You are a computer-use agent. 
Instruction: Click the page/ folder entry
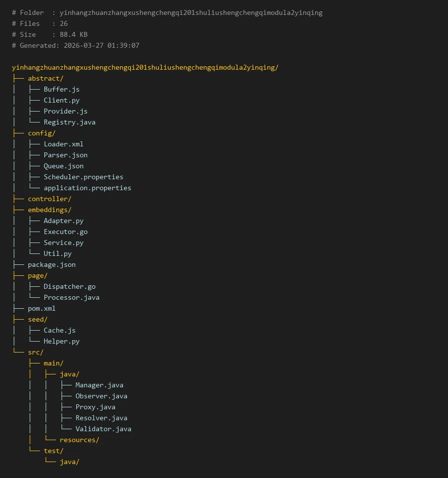37,275
